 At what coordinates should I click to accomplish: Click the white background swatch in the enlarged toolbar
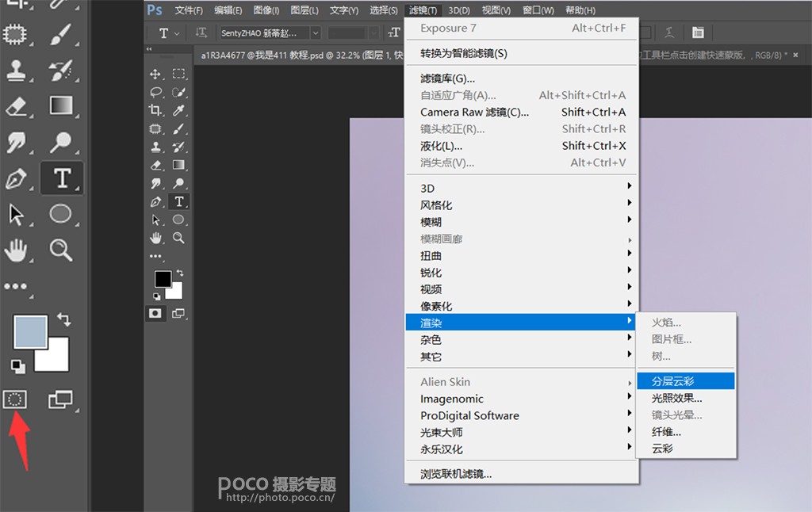coord(57,360)
